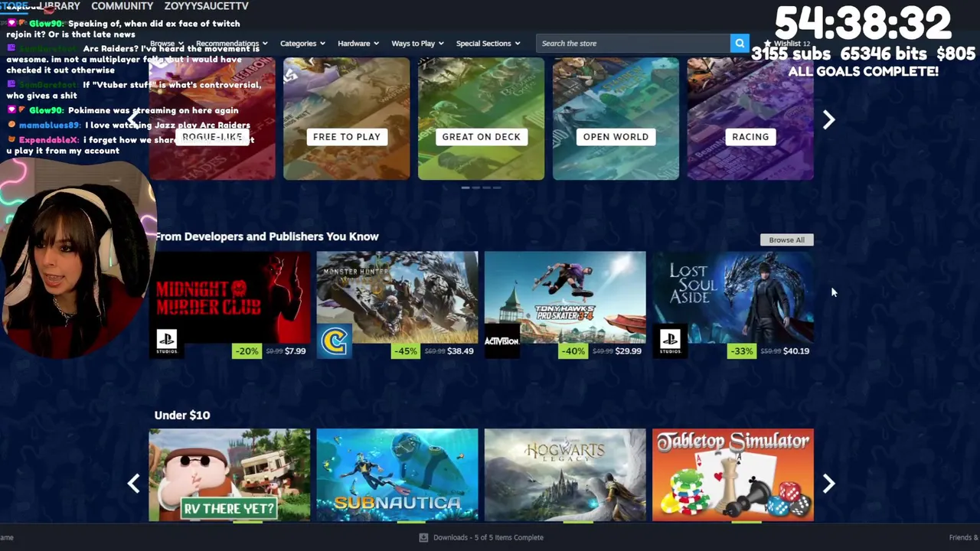Expand the Recommendations dropdown
The width and height of the screenshot is (980, 551).
click(x=231, y=44)
